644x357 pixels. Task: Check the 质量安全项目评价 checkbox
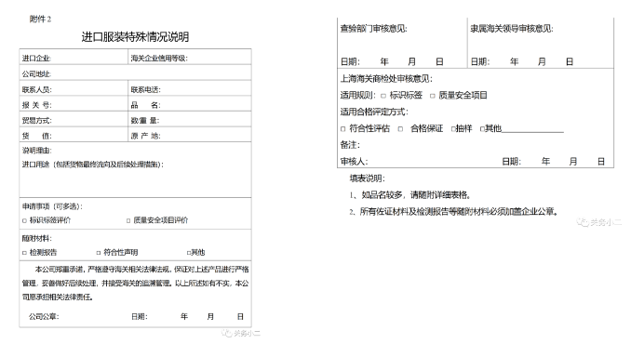click(x=128, y=220)
